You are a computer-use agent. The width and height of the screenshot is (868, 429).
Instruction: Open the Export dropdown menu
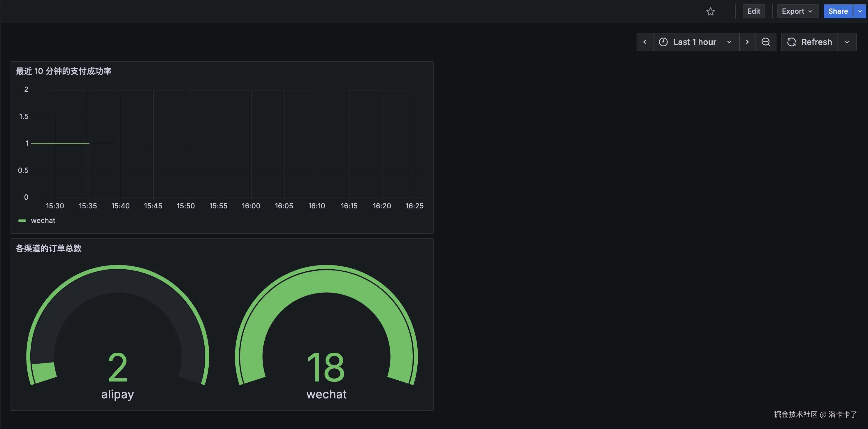[797, 11]
